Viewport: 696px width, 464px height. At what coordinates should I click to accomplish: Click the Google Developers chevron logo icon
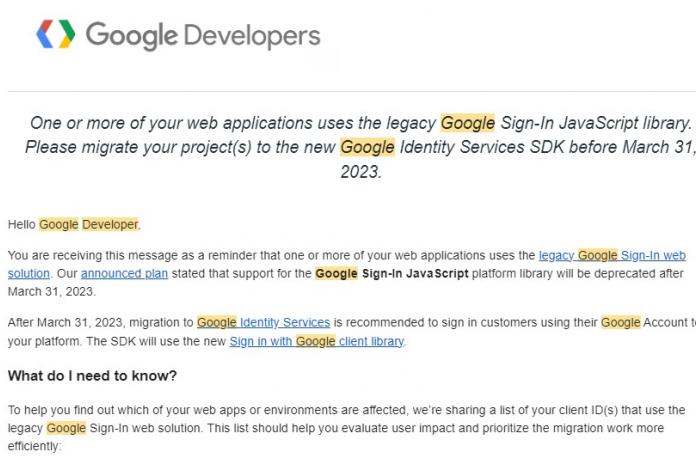[x=55, y=34]
